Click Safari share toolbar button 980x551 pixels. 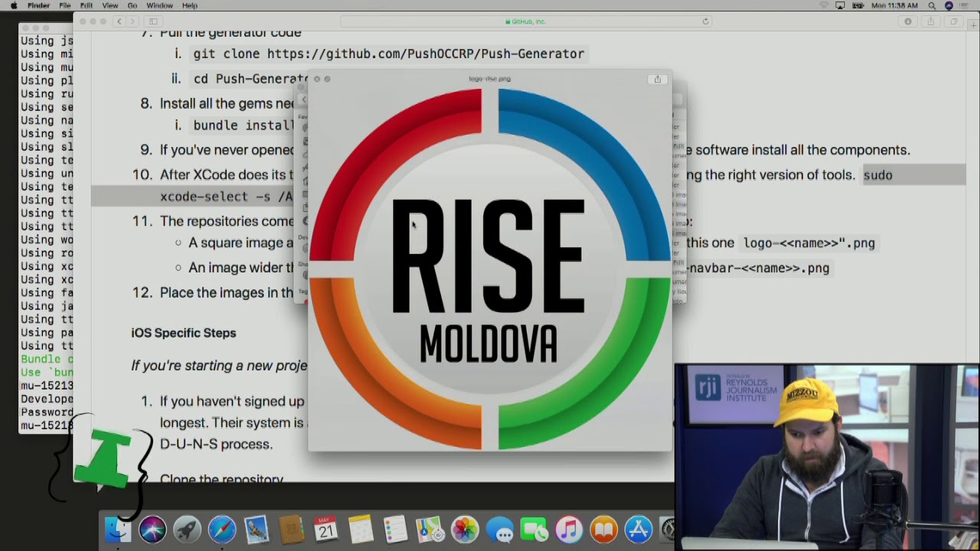coord(931,21)
